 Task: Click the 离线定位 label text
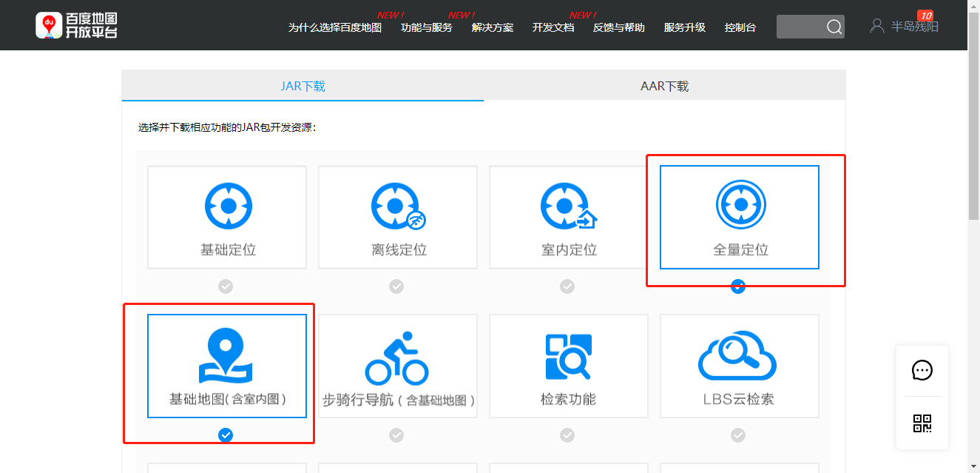coord(399,250)
